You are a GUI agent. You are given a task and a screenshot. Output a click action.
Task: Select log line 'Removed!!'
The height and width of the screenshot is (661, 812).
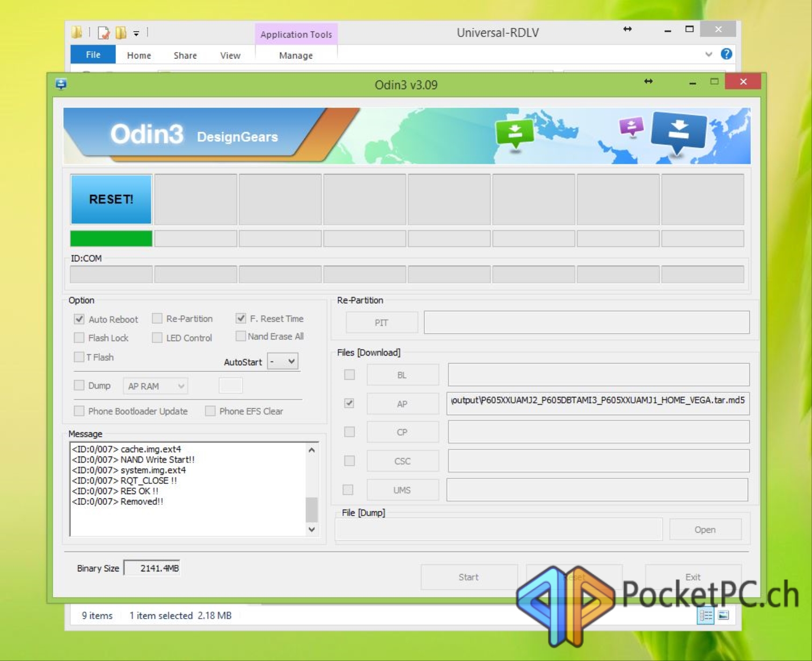tap(118, 502)
